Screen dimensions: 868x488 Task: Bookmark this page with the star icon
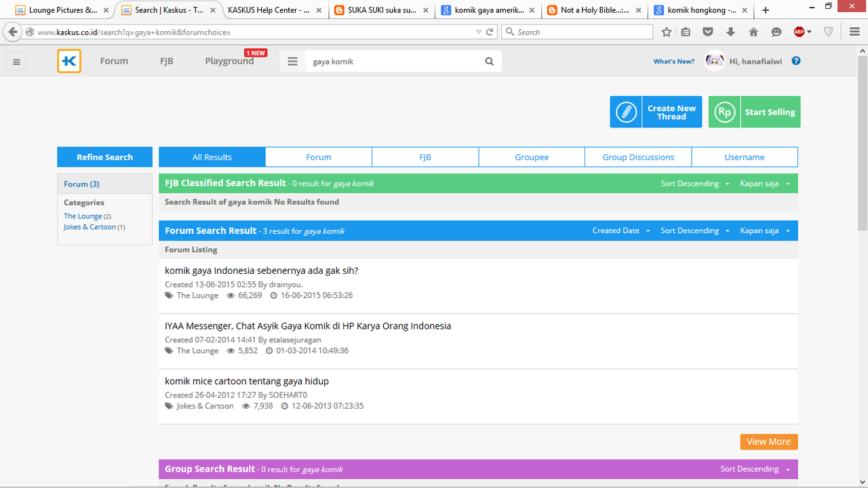coord(667,32)
